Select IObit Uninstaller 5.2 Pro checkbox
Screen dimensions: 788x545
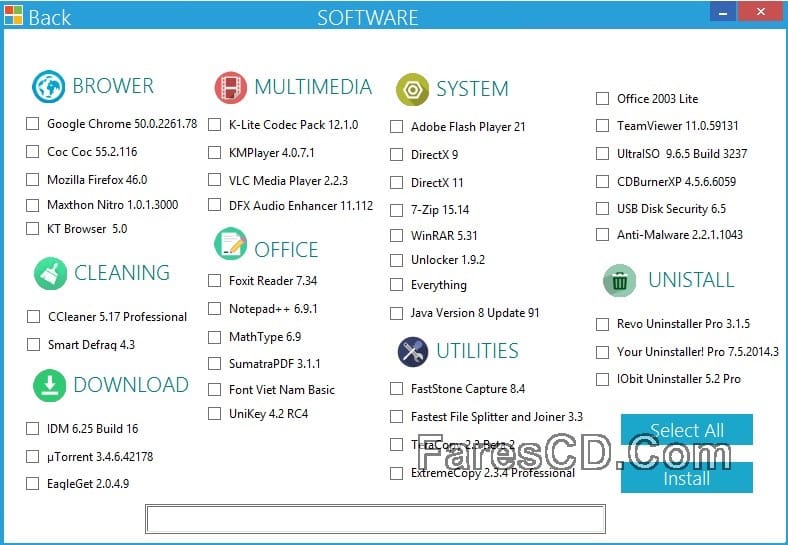tap(603, 379)
